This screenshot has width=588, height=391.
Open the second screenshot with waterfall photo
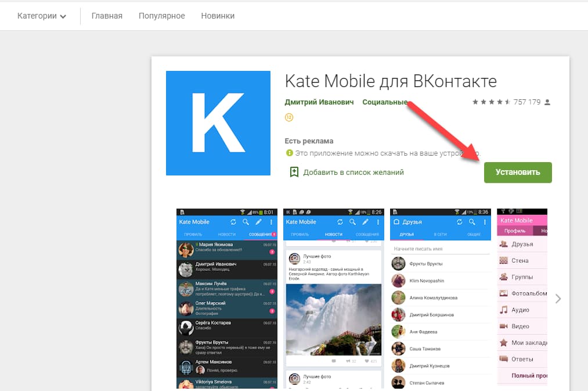pyautogui.click(x=334, y=298)
